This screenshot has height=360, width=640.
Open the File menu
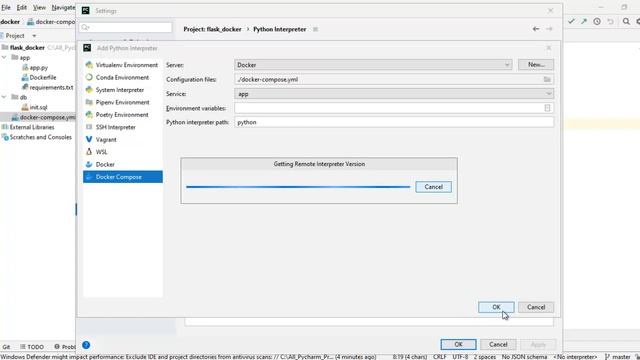click(x=6, y=8)
